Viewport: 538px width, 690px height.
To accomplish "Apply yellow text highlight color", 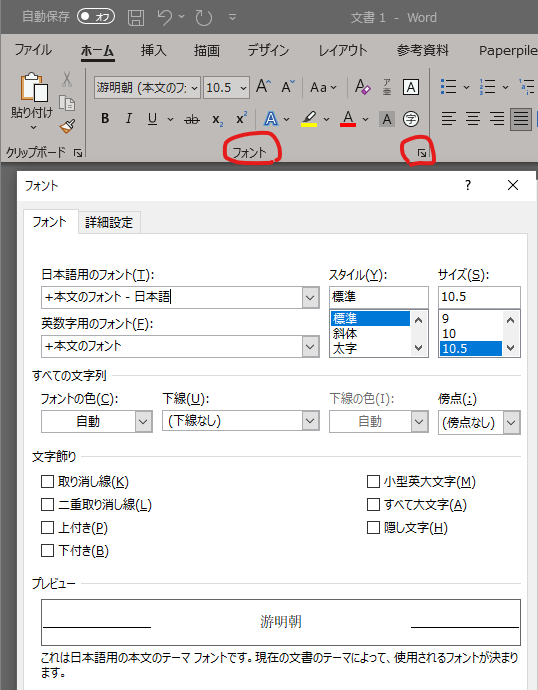I will click(309, 119).
